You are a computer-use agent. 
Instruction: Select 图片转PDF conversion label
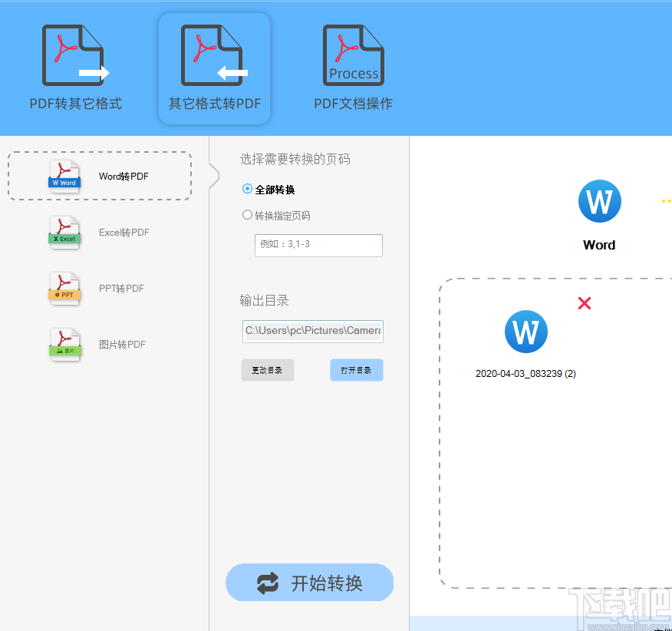pos(122,345)
